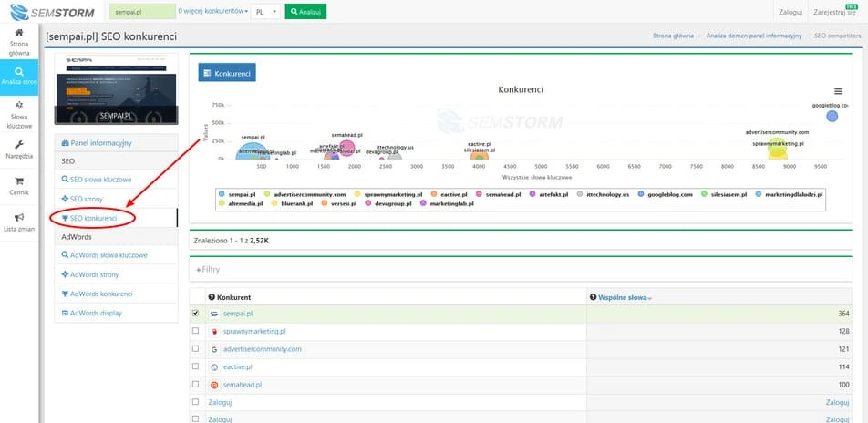
Task: Toggle googleblog.com legend color swatch
Action: [x=640, y=194]
